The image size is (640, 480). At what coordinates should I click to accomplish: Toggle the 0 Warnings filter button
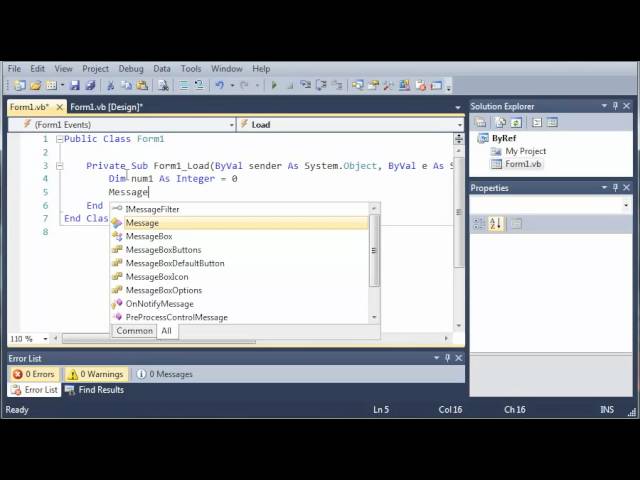pyautogui.click(x=96, y=374)
